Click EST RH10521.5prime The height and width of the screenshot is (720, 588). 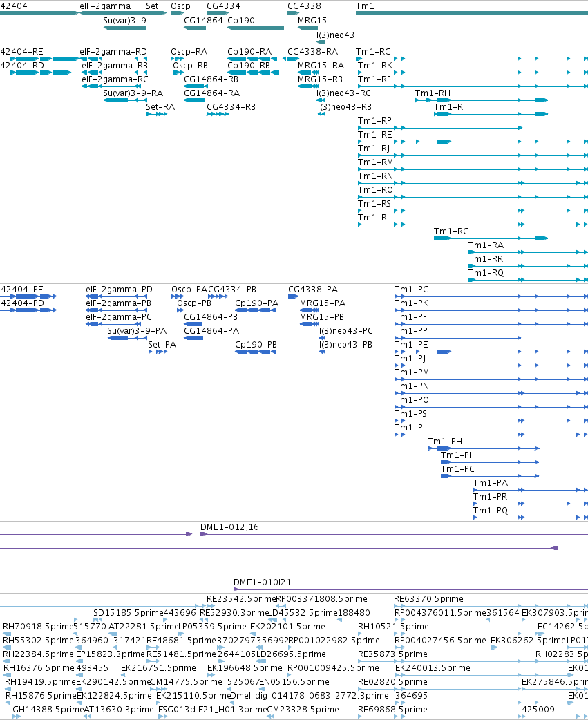click(x=392, y=626)
